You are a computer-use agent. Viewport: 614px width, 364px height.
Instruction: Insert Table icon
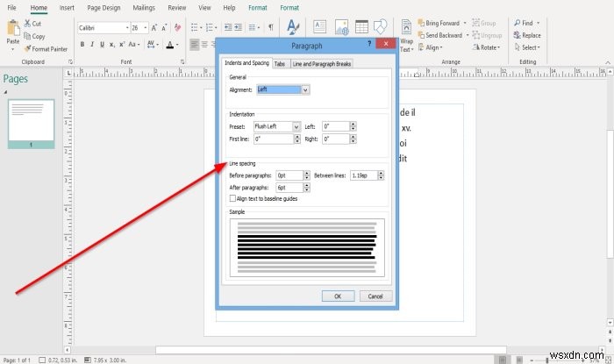pyautogui.click(x=361, y=27)
